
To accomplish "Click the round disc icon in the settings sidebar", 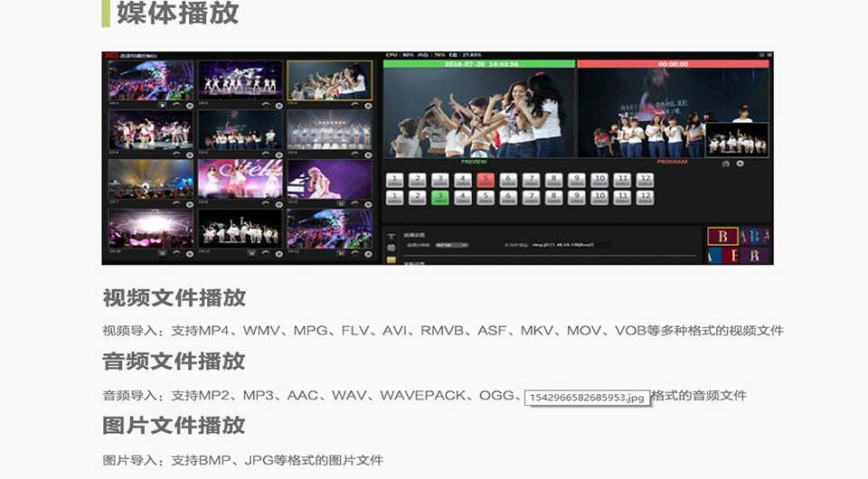I will click(392, 248).
